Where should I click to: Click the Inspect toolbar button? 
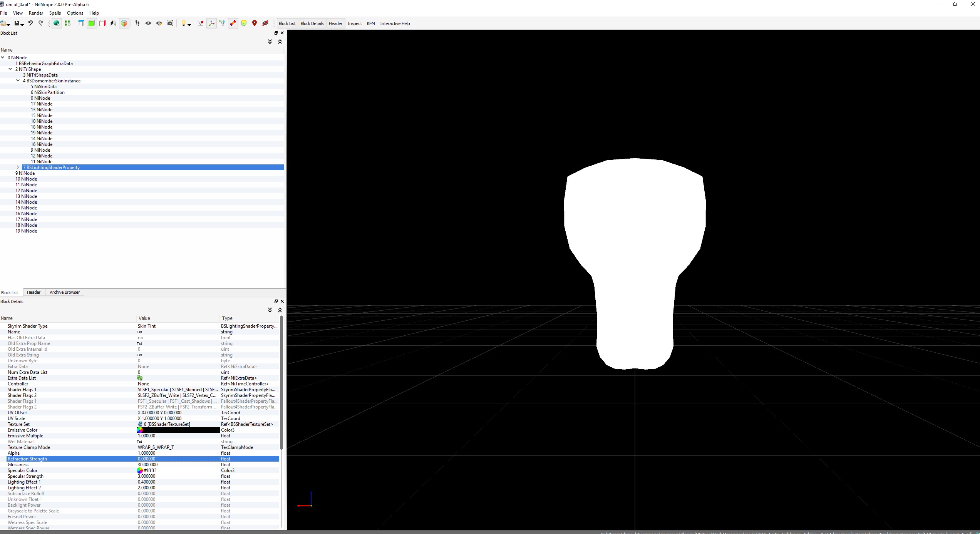pyautogui.click(x=355, y=23)
